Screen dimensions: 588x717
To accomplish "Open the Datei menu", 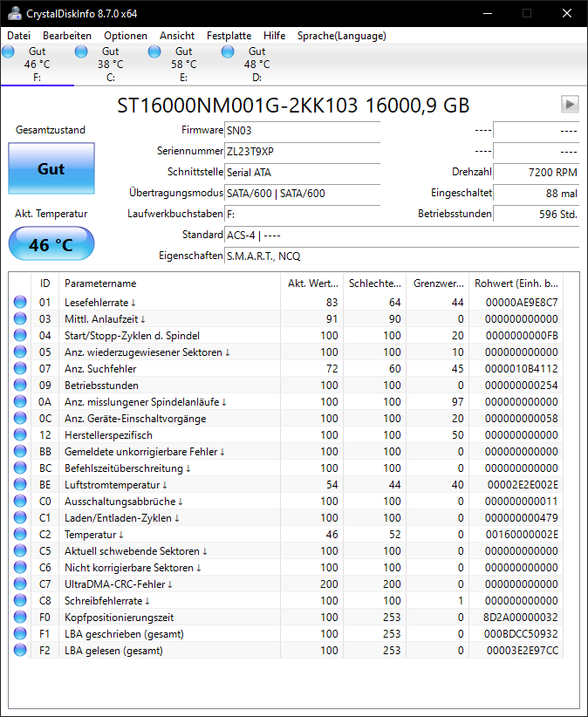I will coord(18,36).
